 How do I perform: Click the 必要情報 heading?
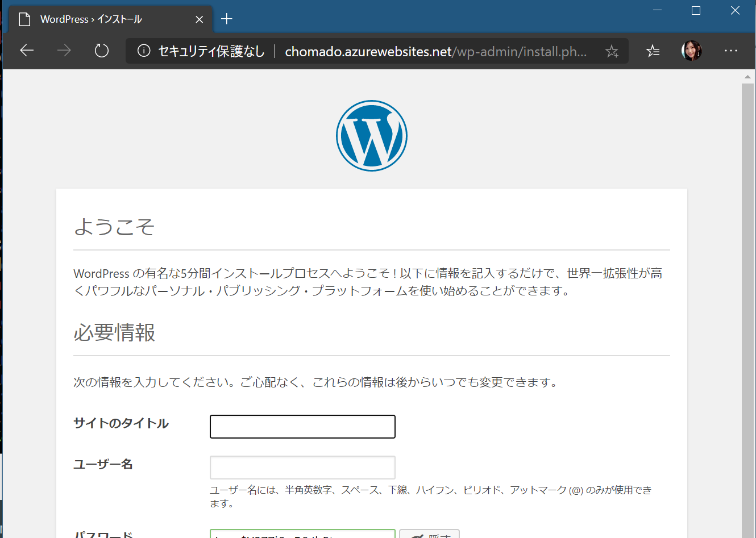pos(114,332)
